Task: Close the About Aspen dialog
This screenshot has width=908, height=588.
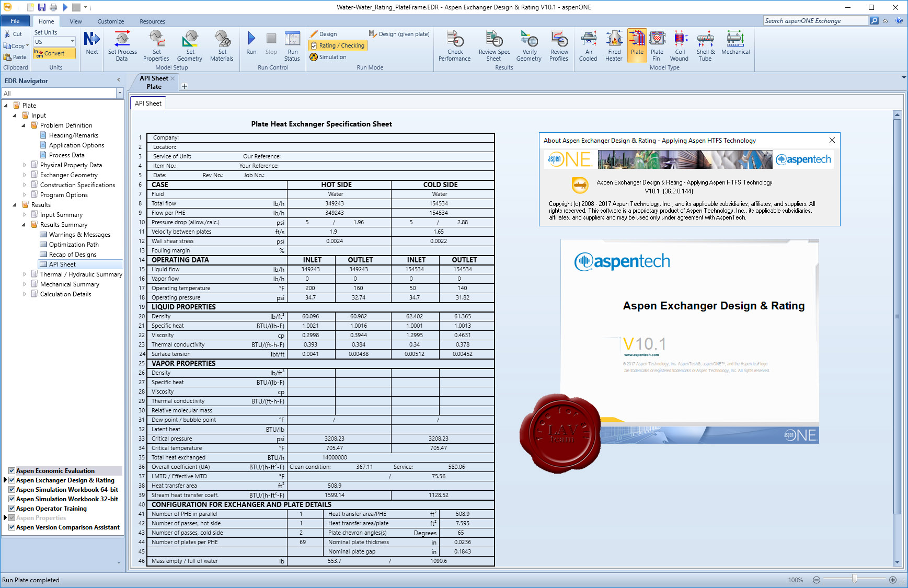Action: [x=832, y=140]
